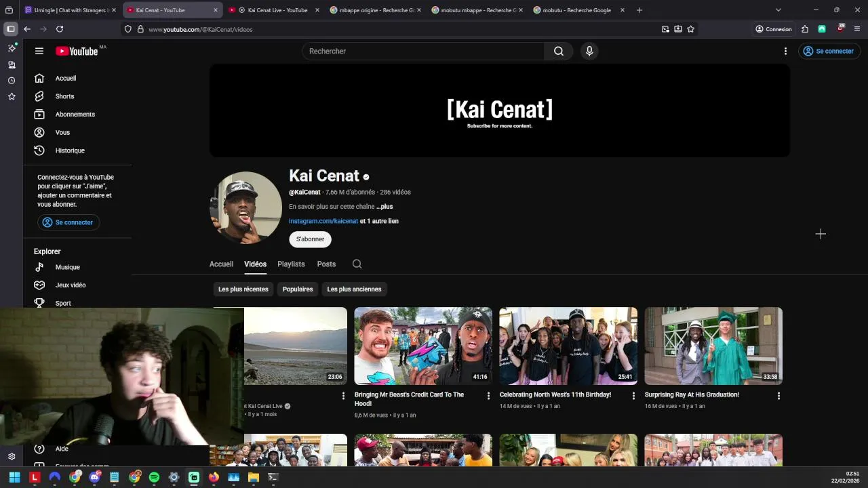Switch to the Accueil channel tab
868x488 pixels.
tap(221, 264)
